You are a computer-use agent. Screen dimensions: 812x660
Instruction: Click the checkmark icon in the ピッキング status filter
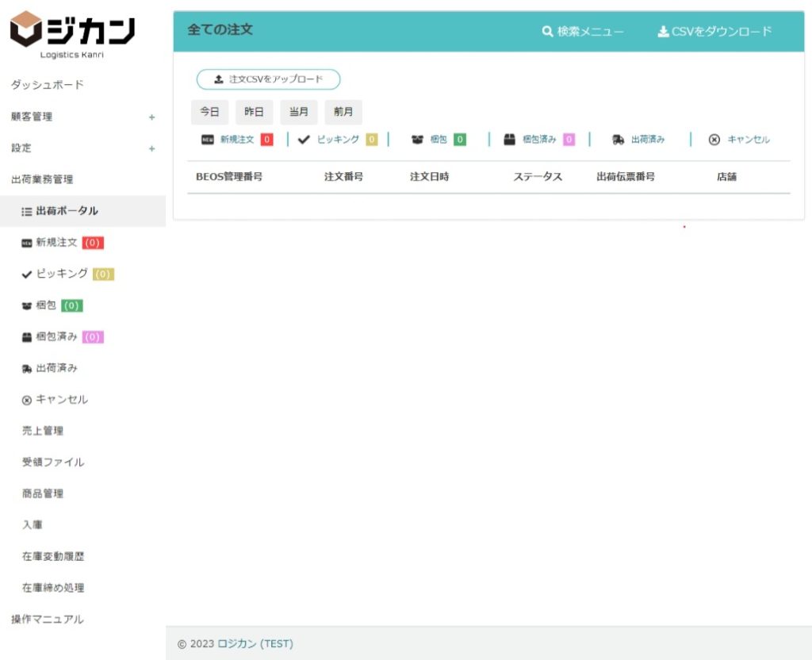tap(304, 140)
